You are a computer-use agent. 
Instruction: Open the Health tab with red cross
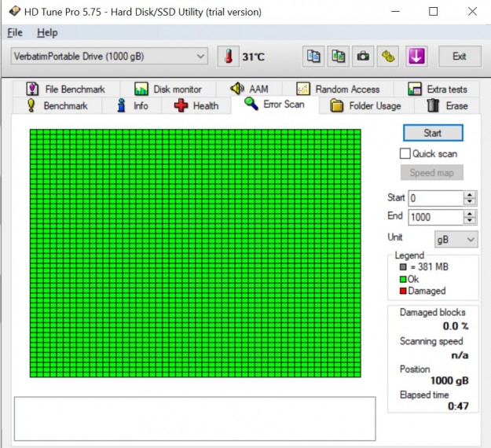196,105
